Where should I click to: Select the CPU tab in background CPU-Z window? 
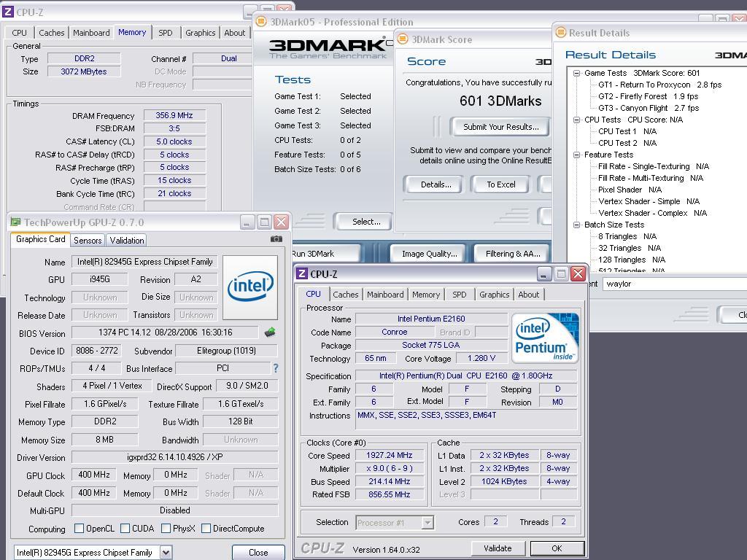click(20, 33)
